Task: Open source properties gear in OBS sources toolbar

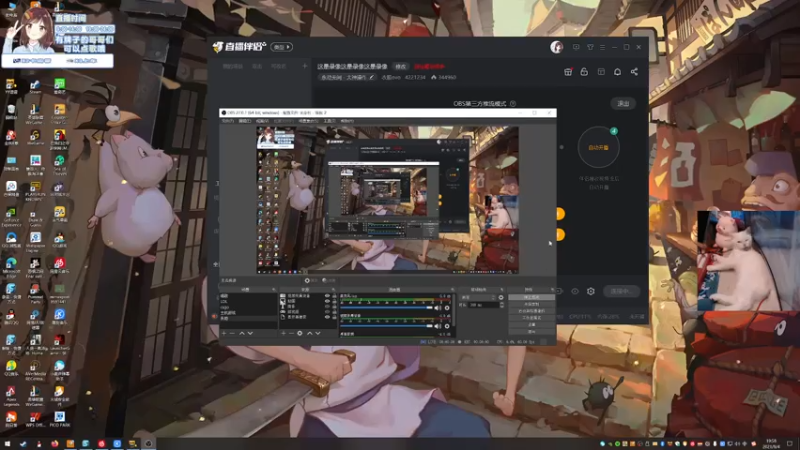Action: coord(299,333)
